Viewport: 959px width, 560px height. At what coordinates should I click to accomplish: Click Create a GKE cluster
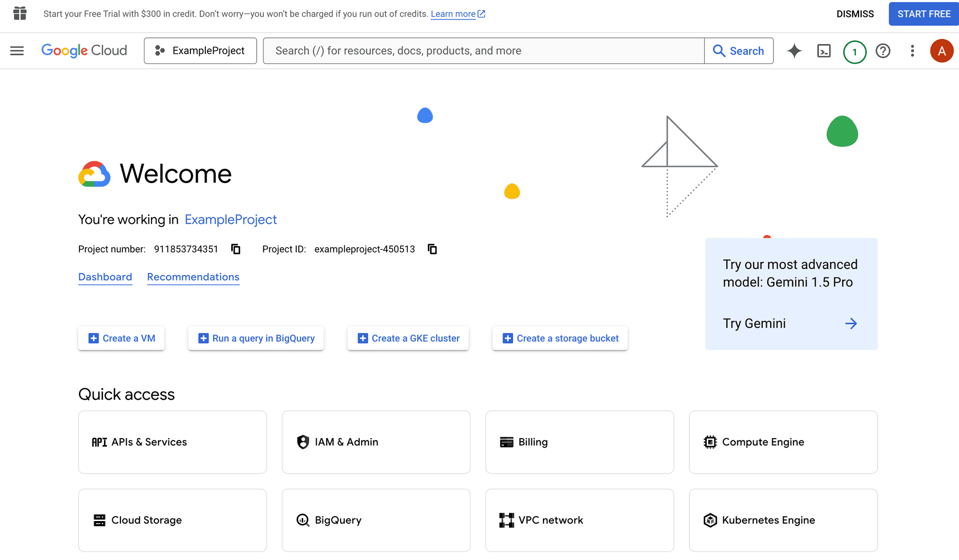coord(408,338)
